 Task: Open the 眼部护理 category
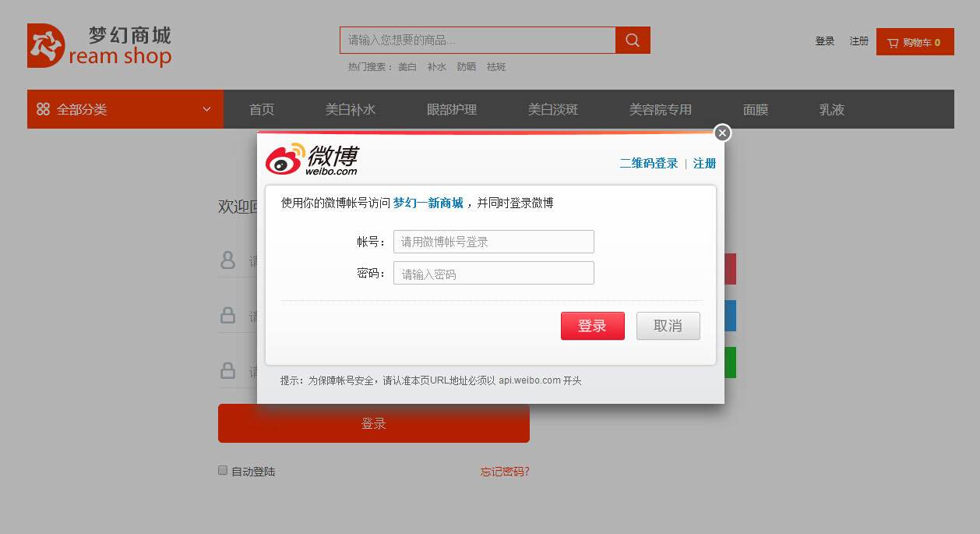tap(452, 110)
